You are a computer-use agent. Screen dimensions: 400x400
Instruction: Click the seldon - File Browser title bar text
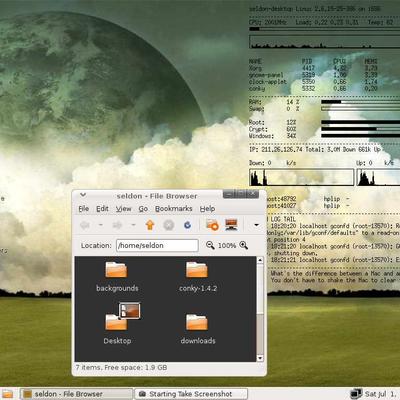pos(157,196)
